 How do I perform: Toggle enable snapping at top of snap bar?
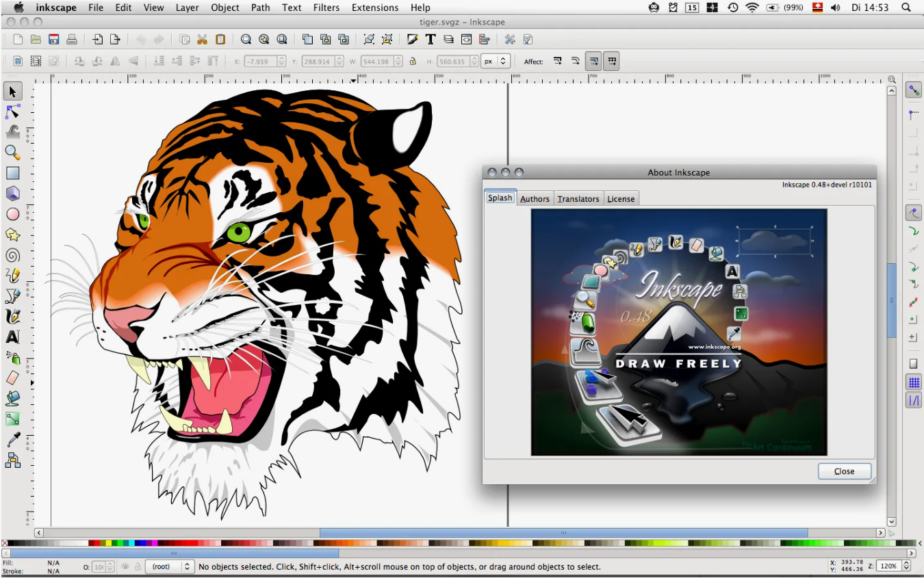coord(914,90)
